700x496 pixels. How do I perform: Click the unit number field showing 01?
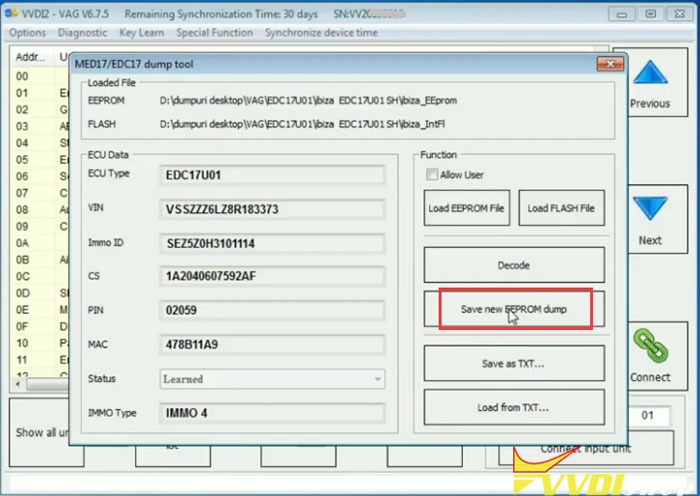coord(648,415)
